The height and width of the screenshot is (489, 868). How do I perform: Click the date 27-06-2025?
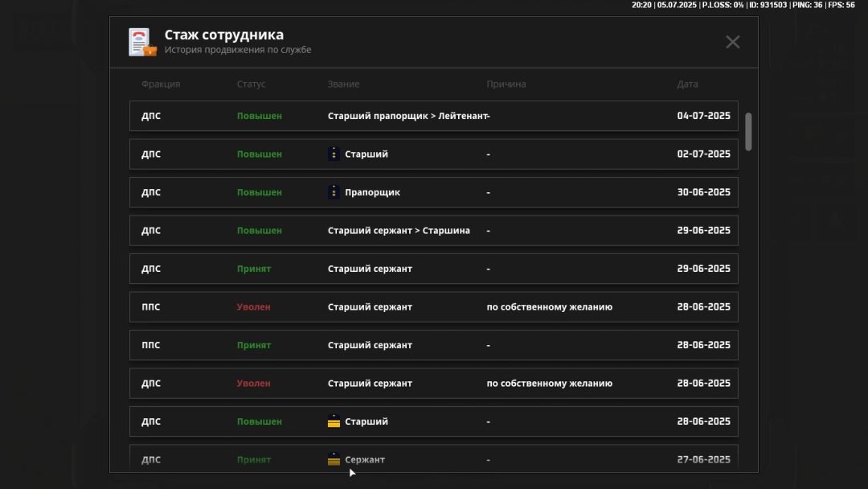[x=703, y=460]
